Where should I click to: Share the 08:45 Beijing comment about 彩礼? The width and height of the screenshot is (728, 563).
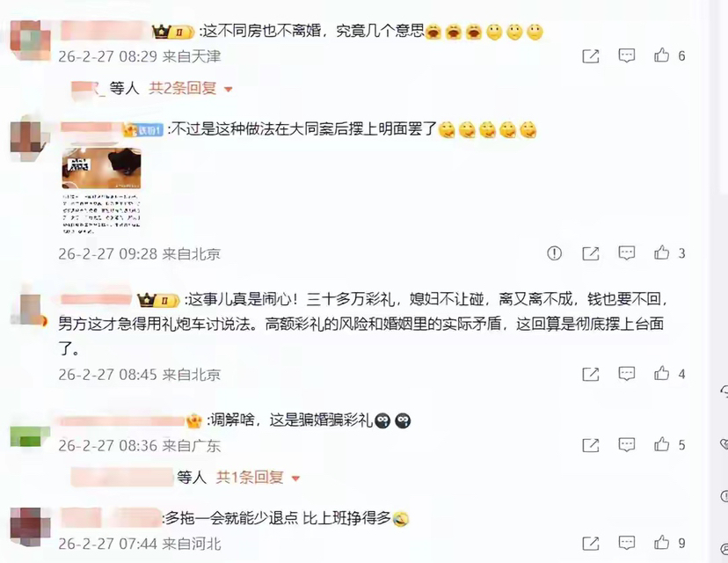591,374
